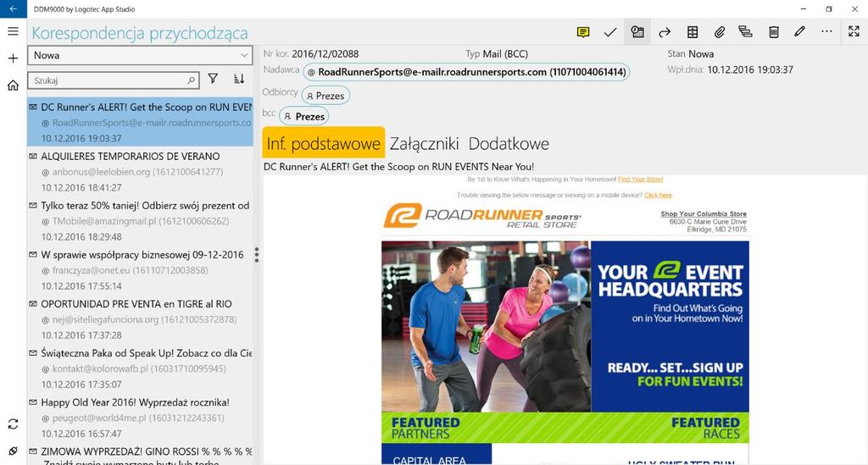Click the search magnifier icon
Screen dimensions: 868x465
coord(191,80)
